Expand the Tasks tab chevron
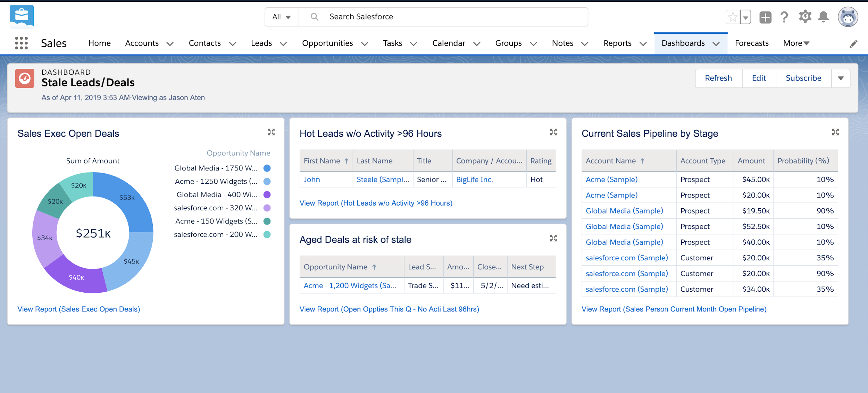The height and width of the screenshot is (393, 868). point(413,44)
